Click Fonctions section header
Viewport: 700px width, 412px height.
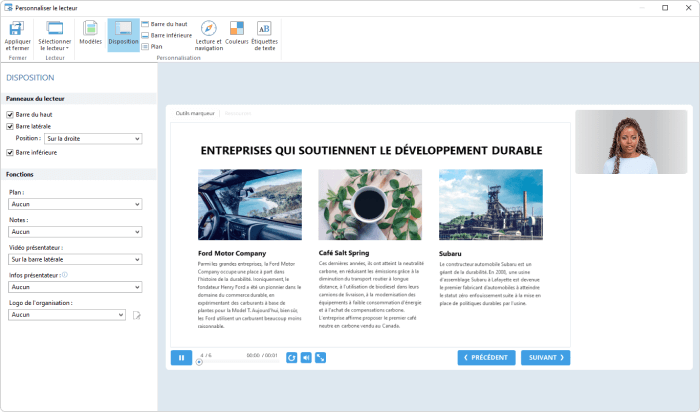click(x=79, y=175)
